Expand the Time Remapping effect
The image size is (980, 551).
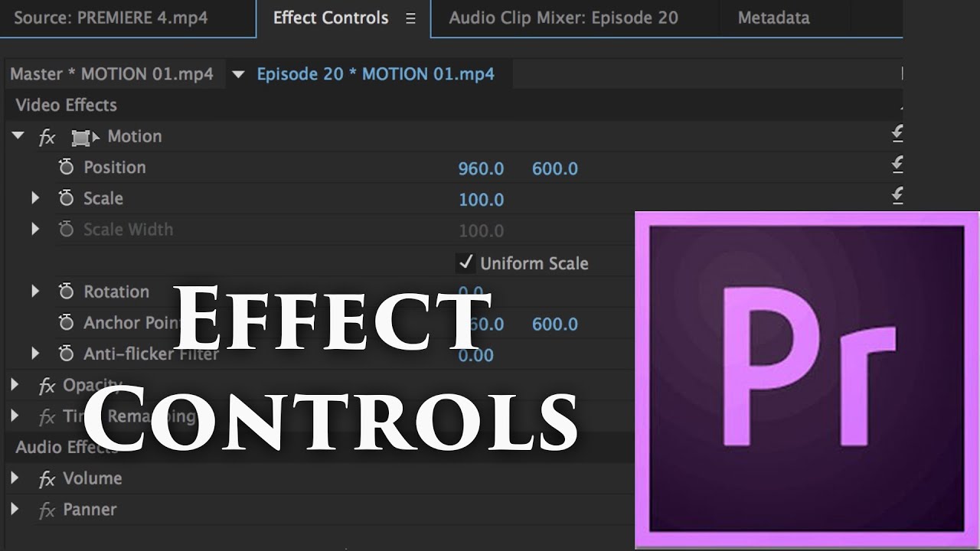(x=15, y=416)
